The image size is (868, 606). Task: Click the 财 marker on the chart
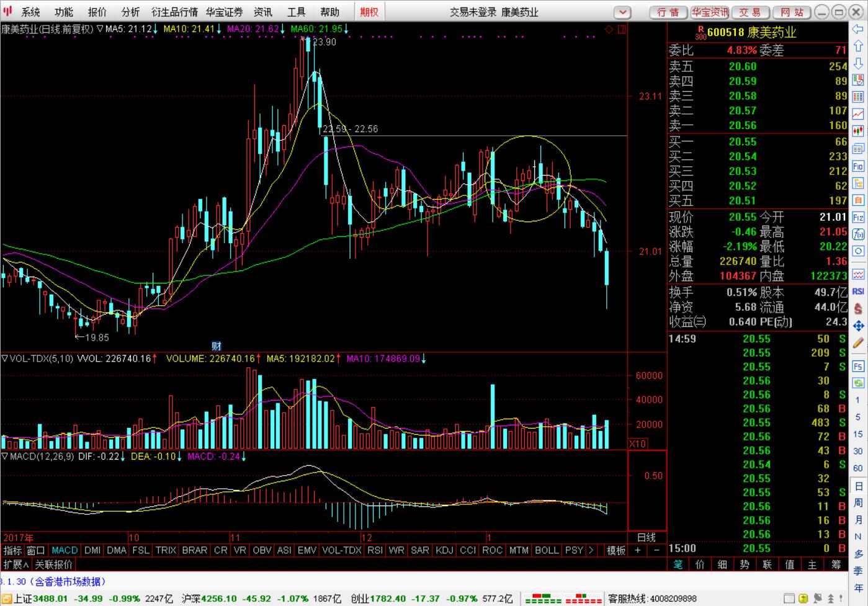217,346
